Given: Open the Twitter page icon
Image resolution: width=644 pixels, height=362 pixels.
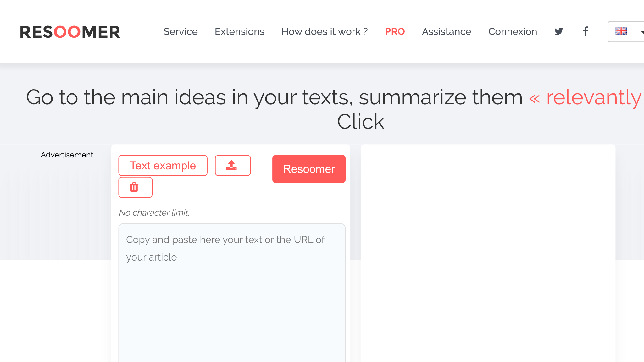Looking at the screenshot, I should pos(558,31).
